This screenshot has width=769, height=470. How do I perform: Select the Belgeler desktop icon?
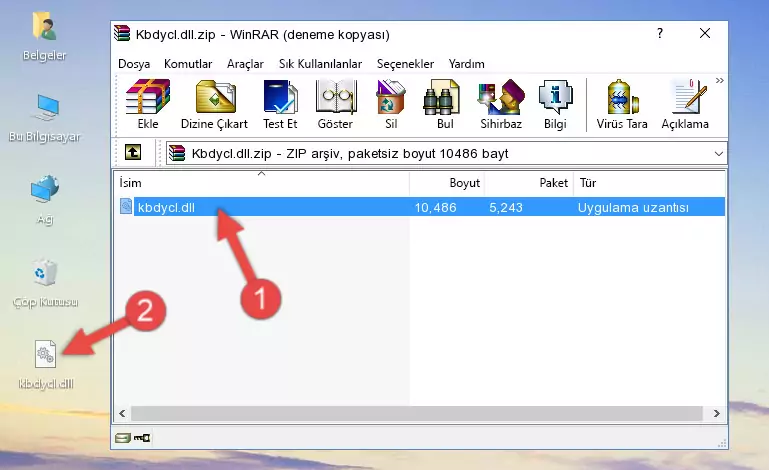tap(45, 37)
